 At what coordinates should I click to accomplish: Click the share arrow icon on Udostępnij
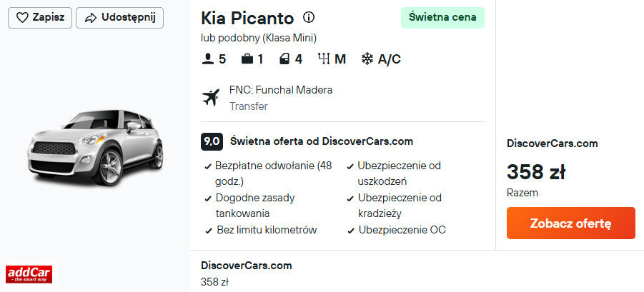click(90, 18)
